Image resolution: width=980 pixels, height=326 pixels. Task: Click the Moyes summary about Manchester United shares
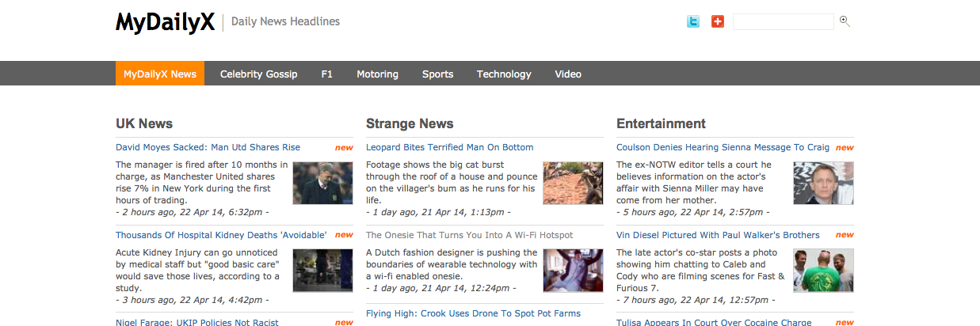pyautogui.click(x=201, y=183)
